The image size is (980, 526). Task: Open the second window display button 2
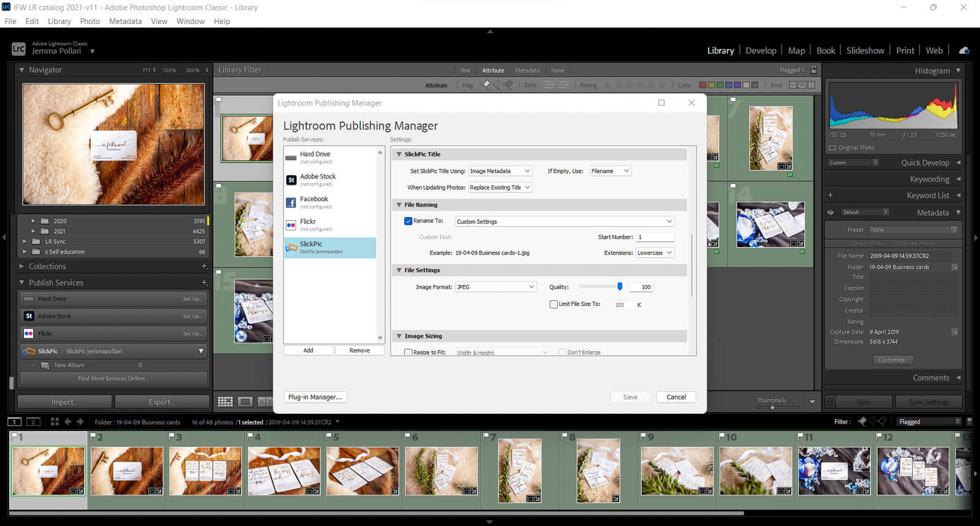click(34, 422)
